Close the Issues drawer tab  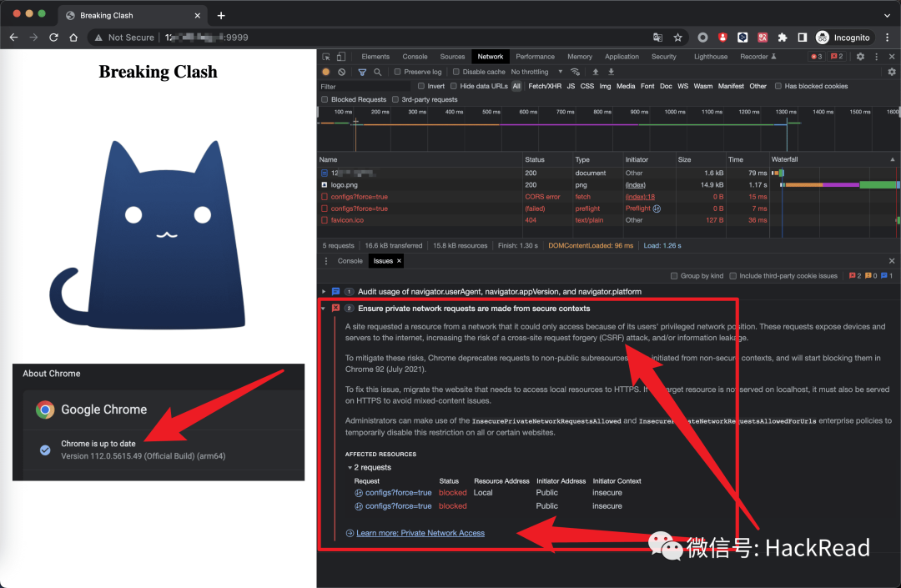(399, 261)
